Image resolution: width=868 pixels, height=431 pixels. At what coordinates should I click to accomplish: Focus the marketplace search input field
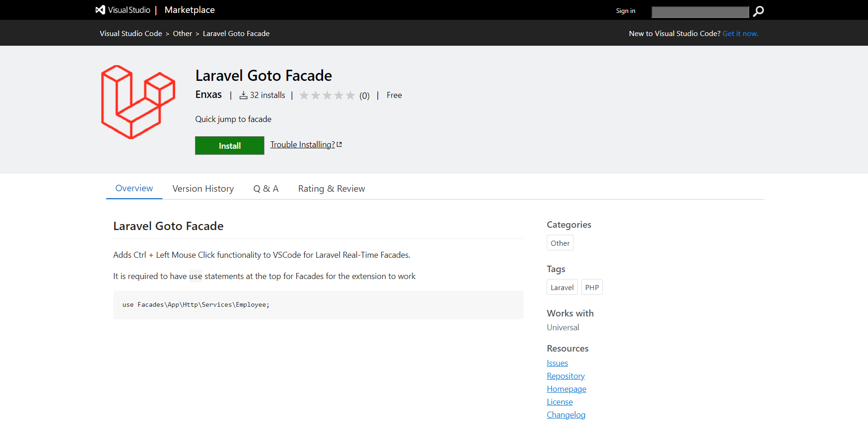coord(700,12)
